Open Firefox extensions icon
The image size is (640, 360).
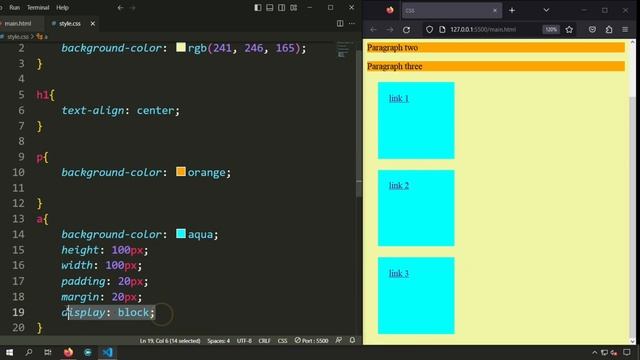[x=609, y=29]
